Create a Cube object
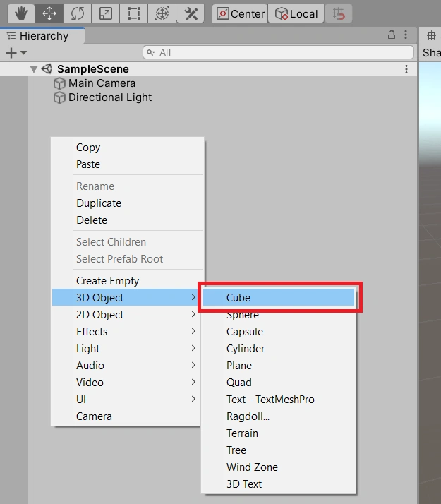 279,298
